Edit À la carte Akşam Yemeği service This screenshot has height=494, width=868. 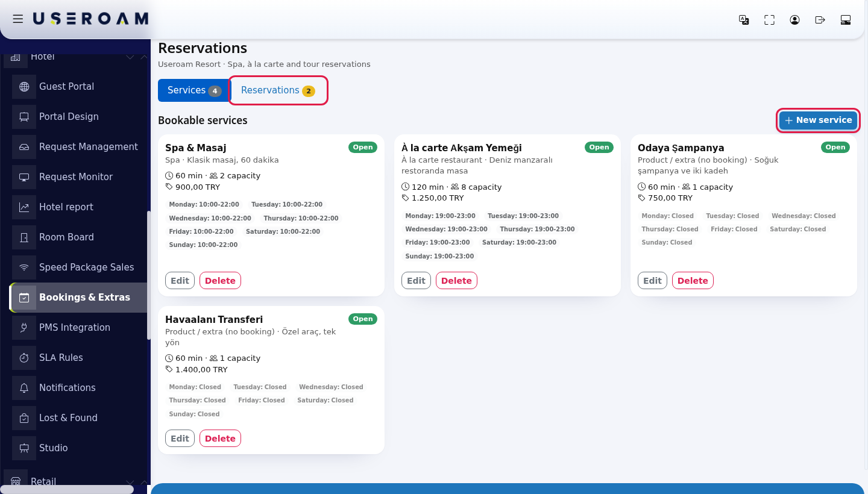(x=416, y=281)
